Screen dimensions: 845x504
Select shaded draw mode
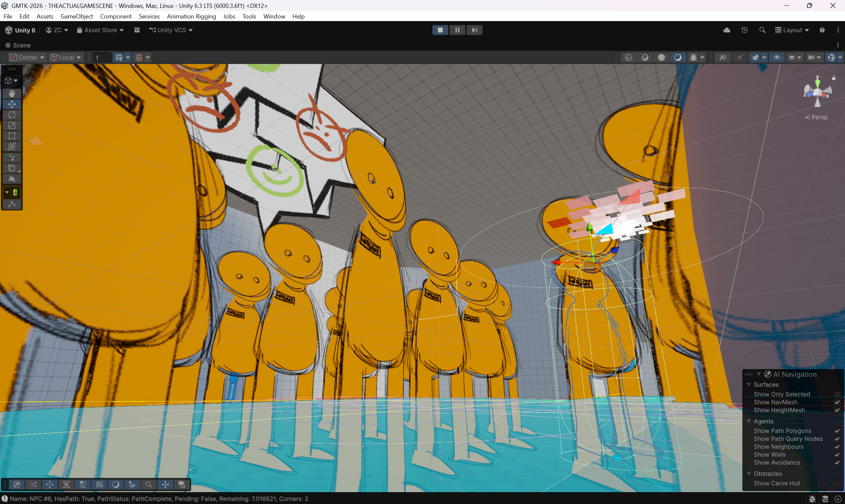(x=678, y=57)
